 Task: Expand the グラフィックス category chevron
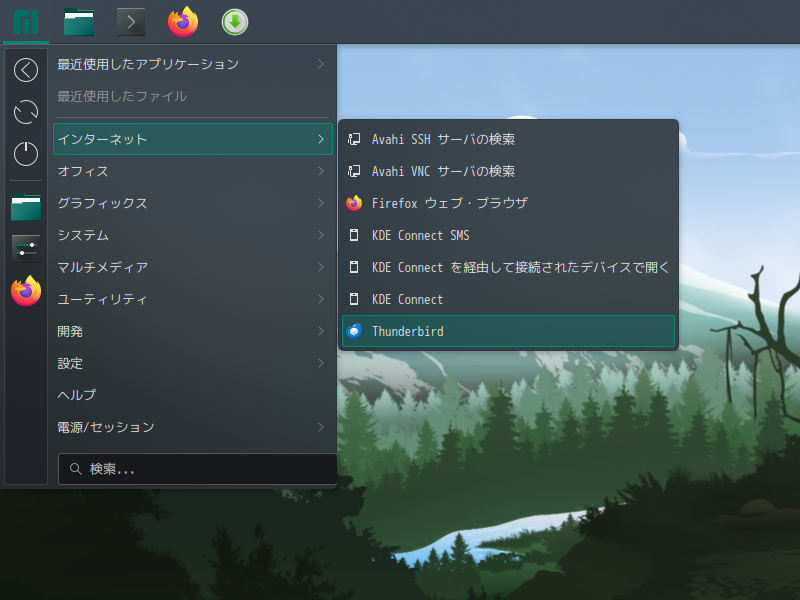[x=320, y=203]
